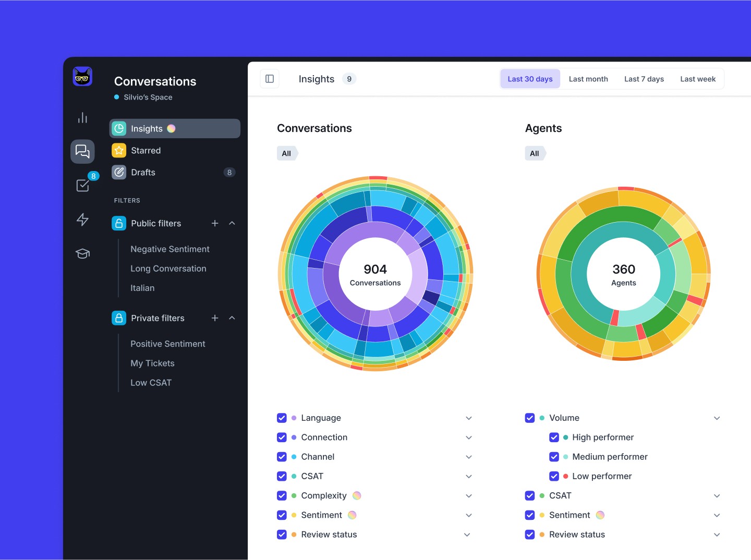
Task: Open the Long Conversation filter
Action: tap(168, 269)
